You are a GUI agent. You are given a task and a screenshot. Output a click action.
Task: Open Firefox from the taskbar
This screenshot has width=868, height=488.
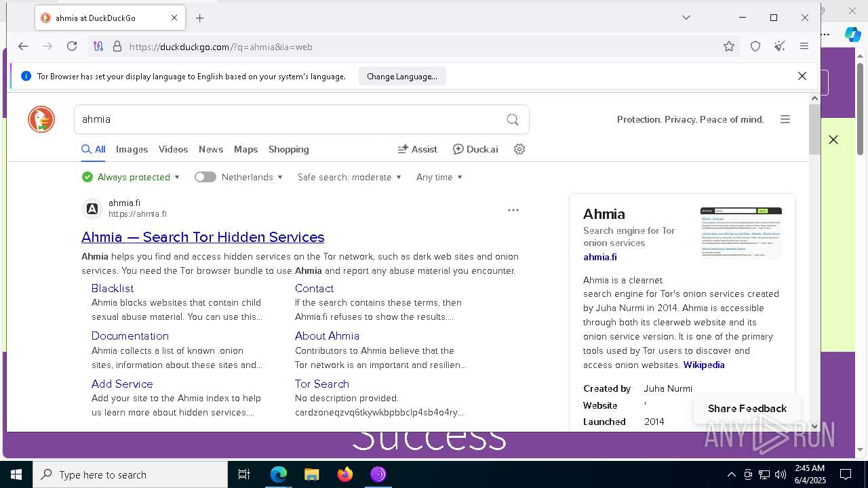point(345,474)
